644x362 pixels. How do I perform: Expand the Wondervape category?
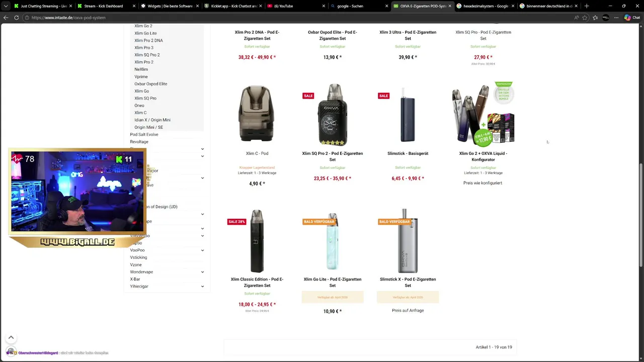click(x=202, y=272)
